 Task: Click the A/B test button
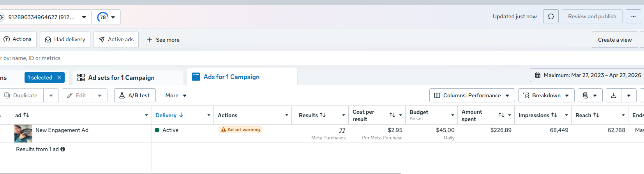click(135, 95)
